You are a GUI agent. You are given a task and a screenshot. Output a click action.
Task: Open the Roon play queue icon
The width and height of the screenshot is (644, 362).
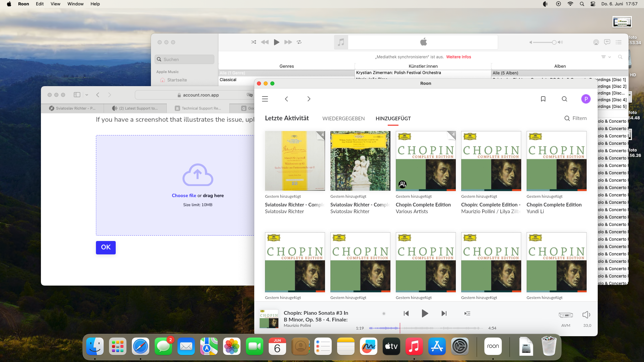[x=467, y=313]
